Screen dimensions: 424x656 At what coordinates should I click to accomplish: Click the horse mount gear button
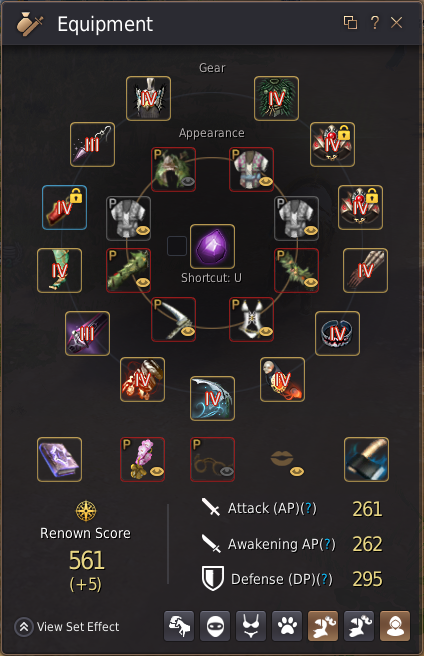click(x=179, y=626)
